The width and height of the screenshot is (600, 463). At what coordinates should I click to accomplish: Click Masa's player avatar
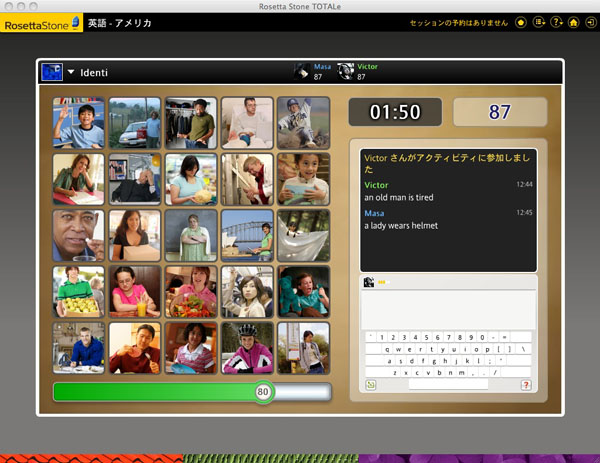coord(302,71)
